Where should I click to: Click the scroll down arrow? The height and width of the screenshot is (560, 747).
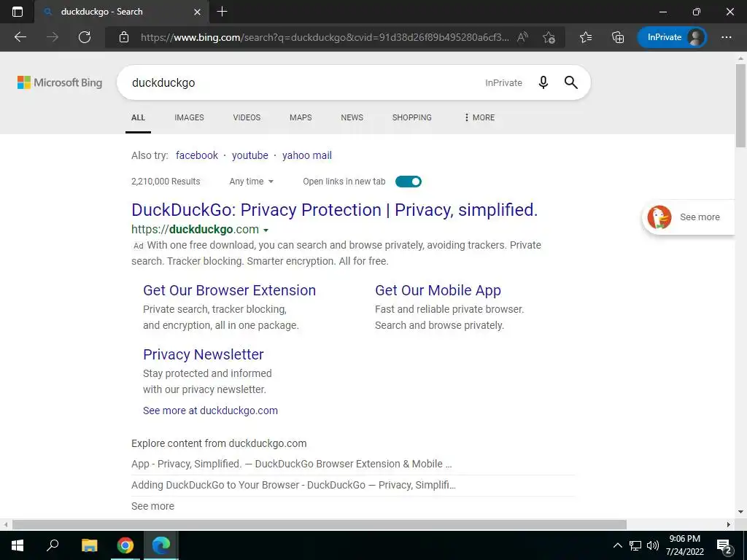pyautogui.click(x=740, y=512)
